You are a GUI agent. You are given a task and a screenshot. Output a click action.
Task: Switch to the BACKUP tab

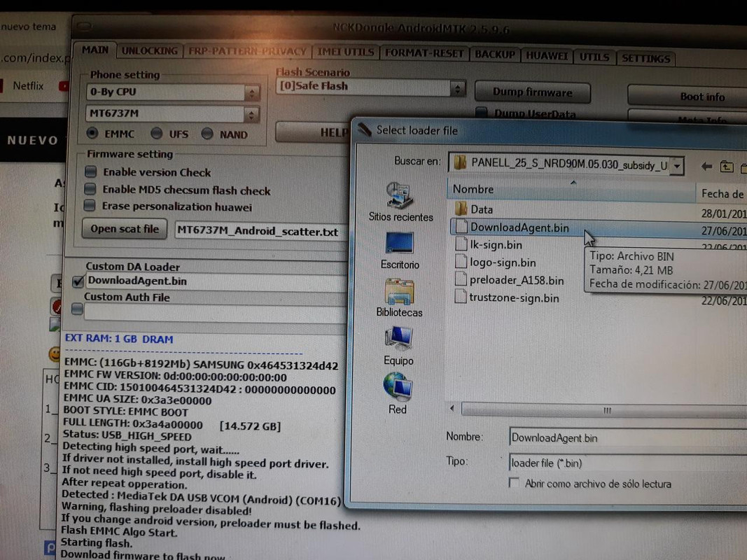[x=494, y=55]
